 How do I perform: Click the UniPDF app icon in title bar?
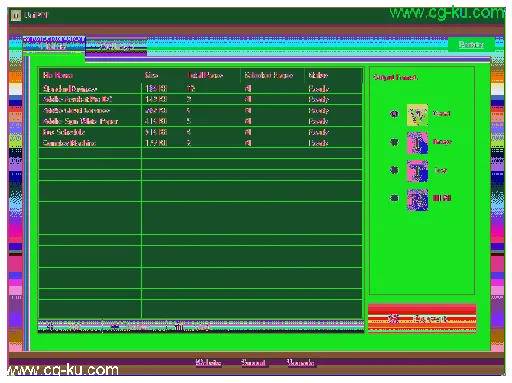coord(16,15)
